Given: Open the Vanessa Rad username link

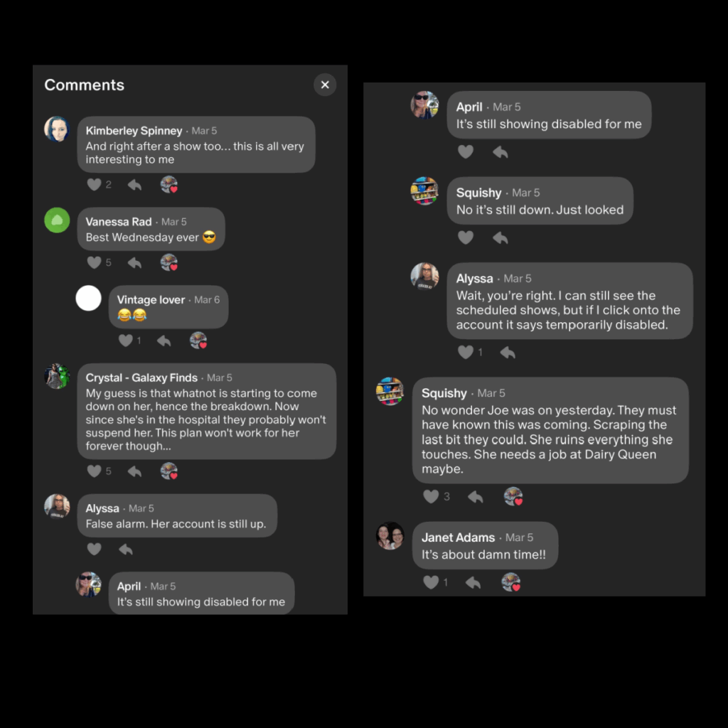Looking at the screenshot, I should coord(119,222).
